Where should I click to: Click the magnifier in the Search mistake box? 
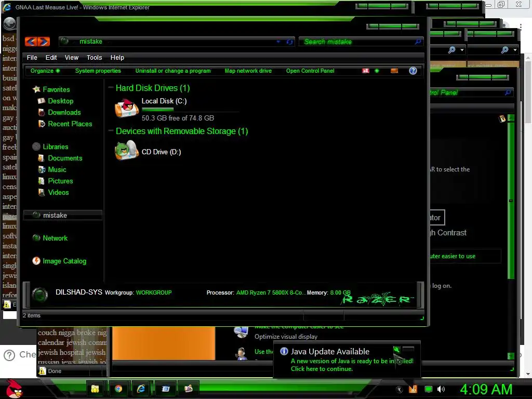(x=418, y=42)
